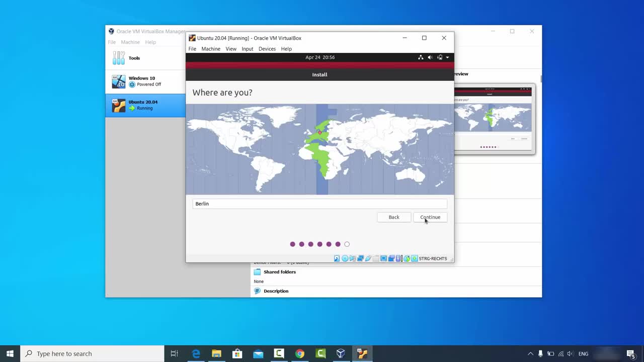The height and width of the screenshot is (362, 644).
Task: Open the Devices menu of the VM window
Action: (x=267, y=49)
